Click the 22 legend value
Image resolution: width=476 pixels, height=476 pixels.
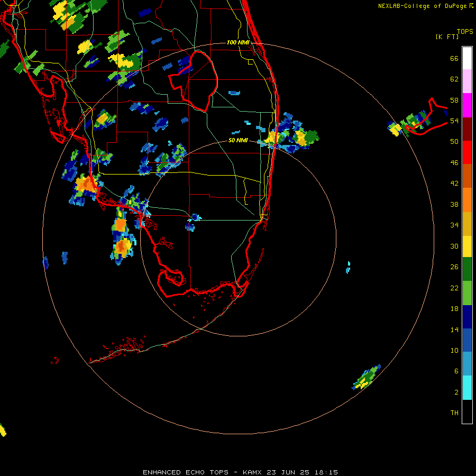454,288
